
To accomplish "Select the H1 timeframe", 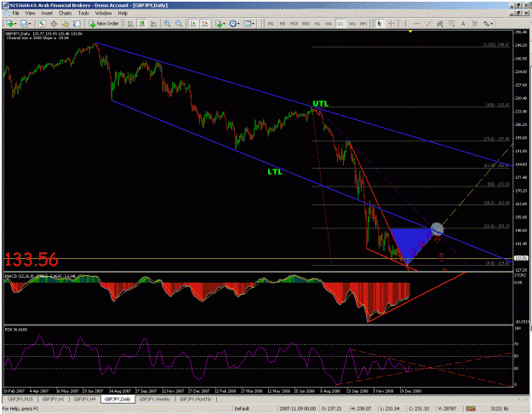I will coord(317,24).
